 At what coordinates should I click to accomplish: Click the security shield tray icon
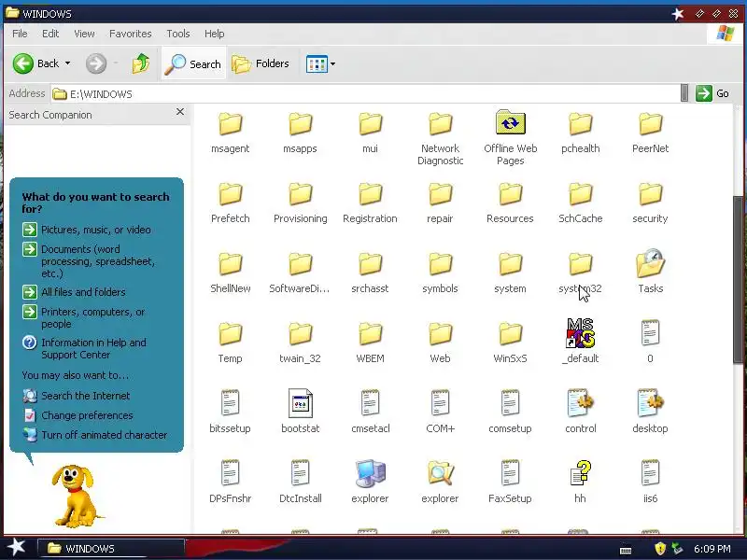[660, 549]
